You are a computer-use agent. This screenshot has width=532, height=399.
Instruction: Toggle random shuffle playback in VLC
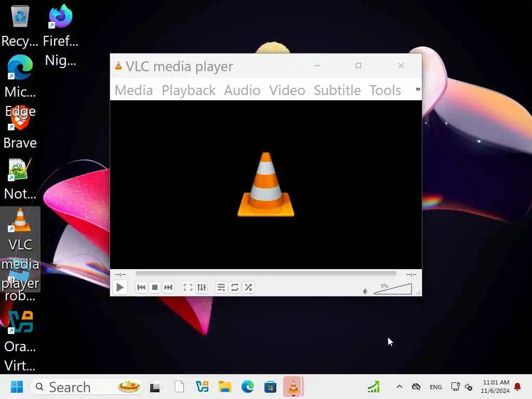[x=248, y=287]
